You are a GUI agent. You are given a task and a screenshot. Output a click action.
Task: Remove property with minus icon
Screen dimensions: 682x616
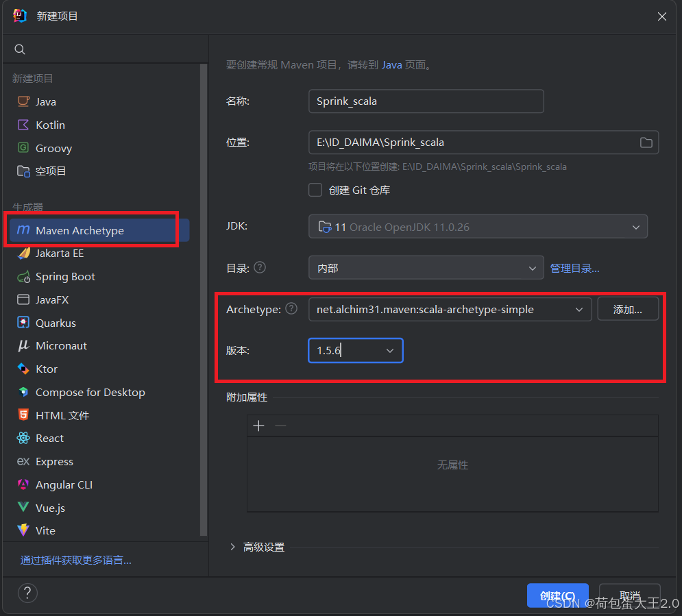click(280, 426)
